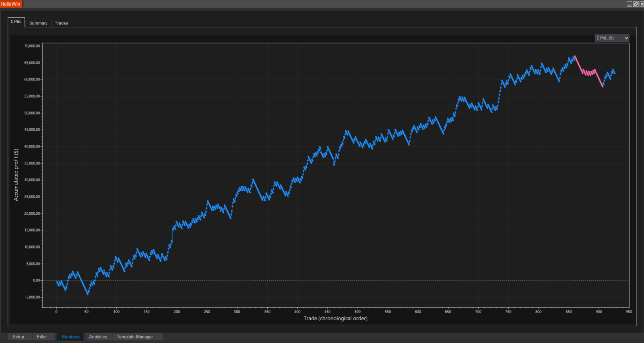Click the 70,000.00 y-axis label
644x343 pixels.
click(32, 46)
